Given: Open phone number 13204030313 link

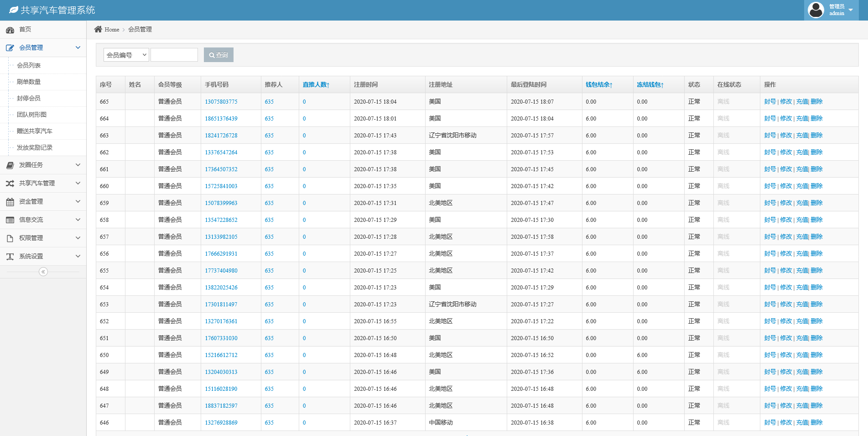Looking at the screenshot, I should click(221, 372).
